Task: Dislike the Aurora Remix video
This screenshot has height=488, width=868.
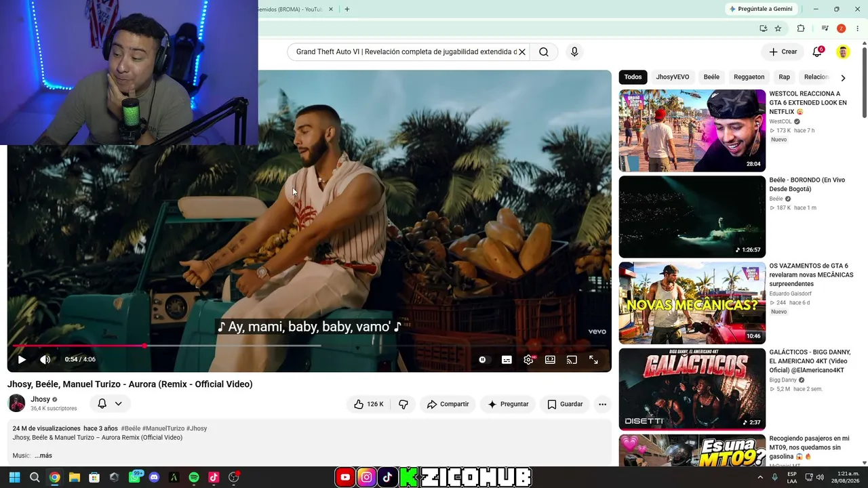Action: click(x=403, y=404)
